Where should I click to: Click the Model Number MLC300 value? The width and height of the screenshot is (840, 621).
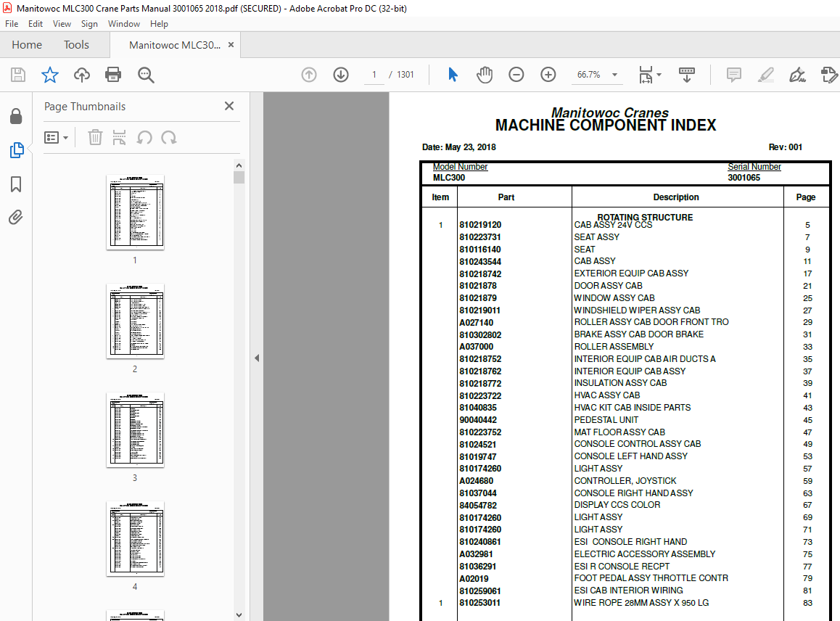click(x=449, y=178)
